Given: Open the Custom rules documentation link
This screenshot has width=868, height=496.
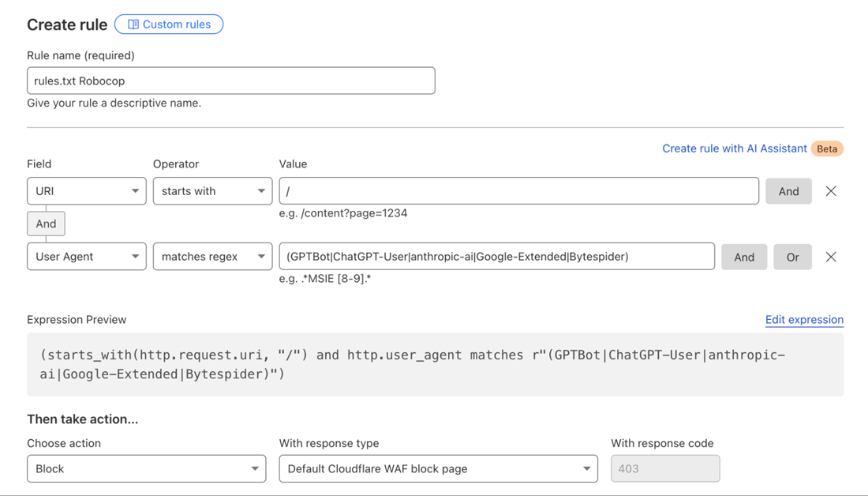Looking at the screenshot, I should (x=176, y=24).
